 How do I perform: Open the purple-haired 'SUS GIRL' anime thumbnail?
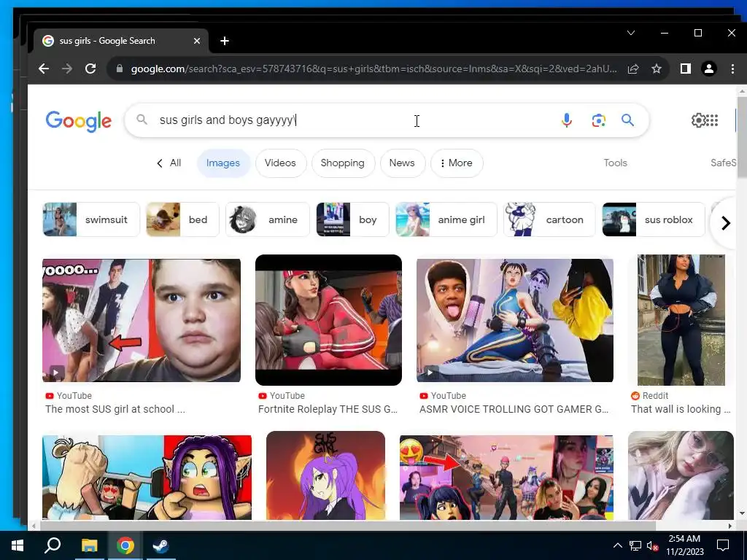[326, 475]
